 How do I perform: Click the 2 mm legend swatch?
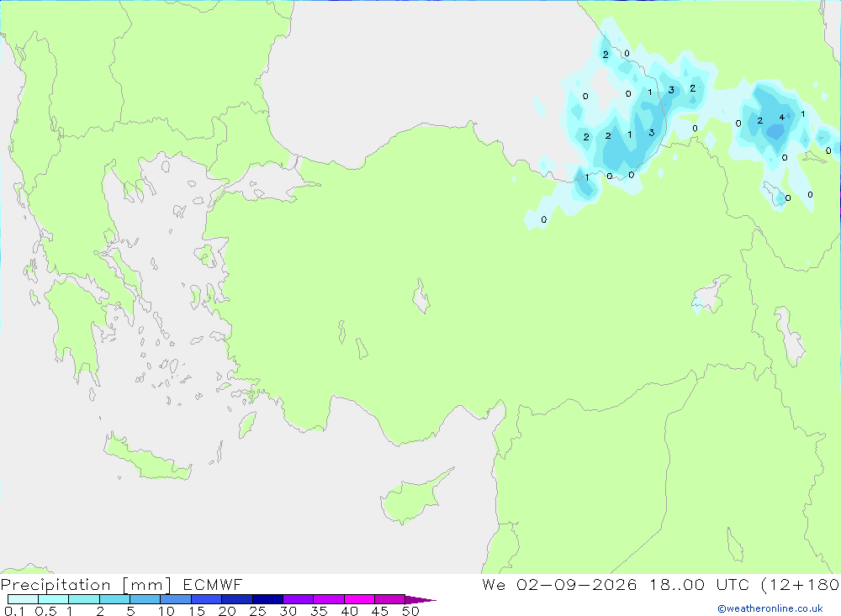pos(114,599)
